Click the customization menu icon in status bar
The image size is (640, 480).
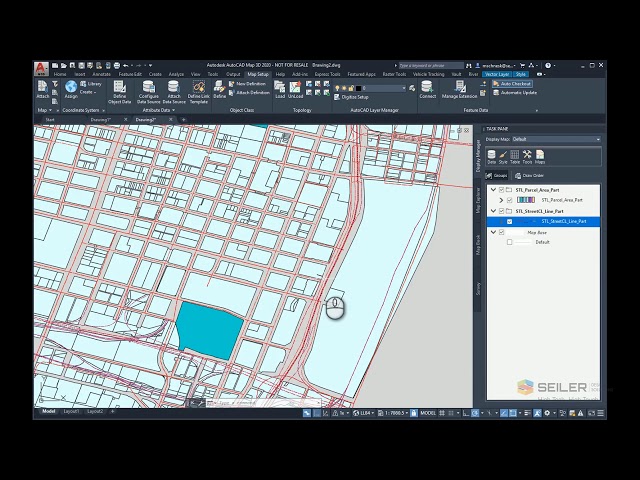[x=600, y=413]
